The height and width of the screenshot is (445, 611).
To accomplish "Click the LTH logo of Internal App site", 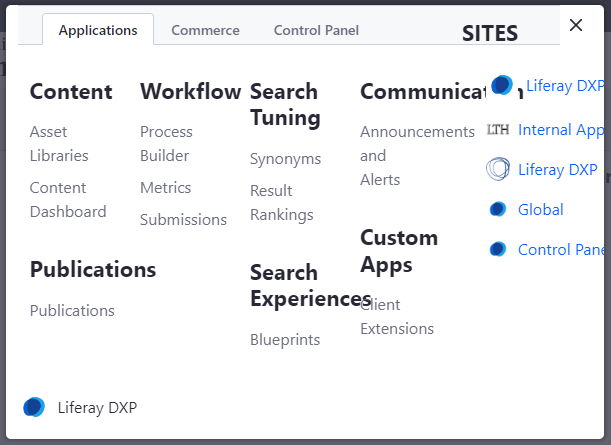I will point(498,129).
